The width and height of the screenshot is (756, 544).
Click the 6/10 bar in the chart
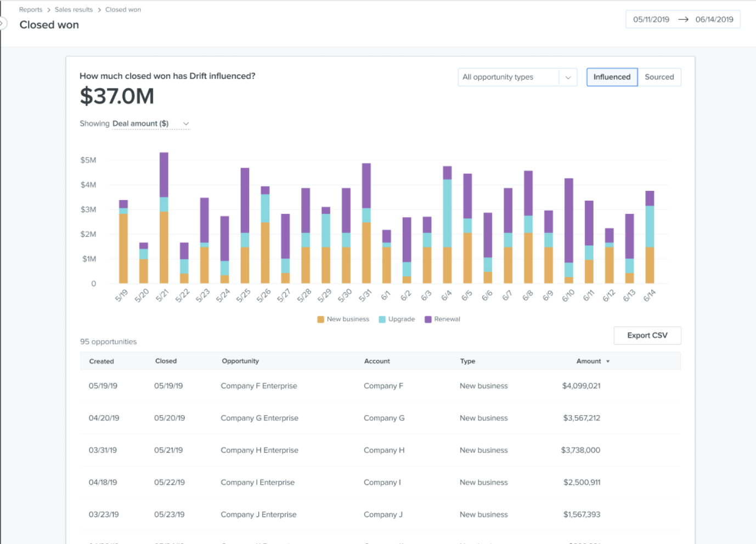click(569, 231)
